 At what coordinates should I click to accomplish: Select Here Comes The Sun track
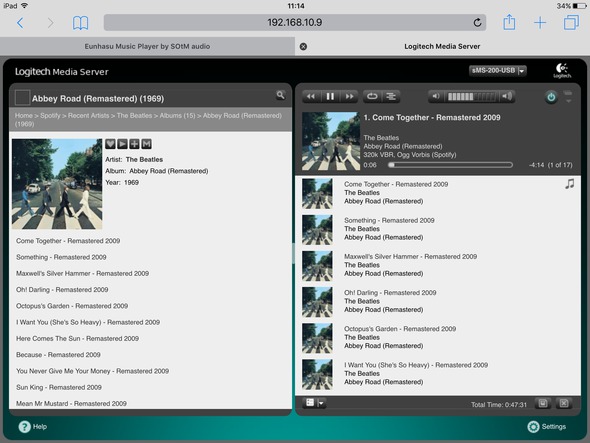tap(77, 338)
